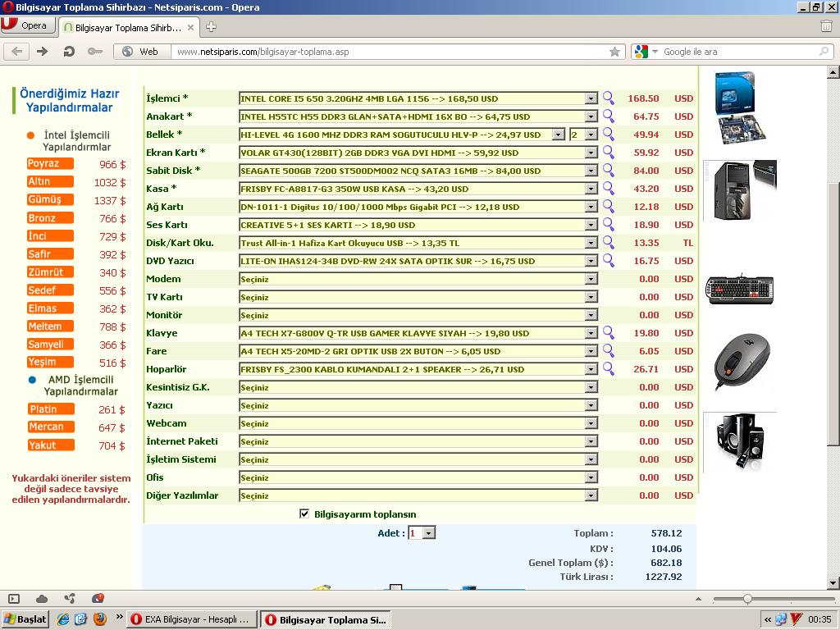Reload the page with the refresh icon
Viewport: 840px width, 630px height.
pyautogui.click(x=69, y=52)
